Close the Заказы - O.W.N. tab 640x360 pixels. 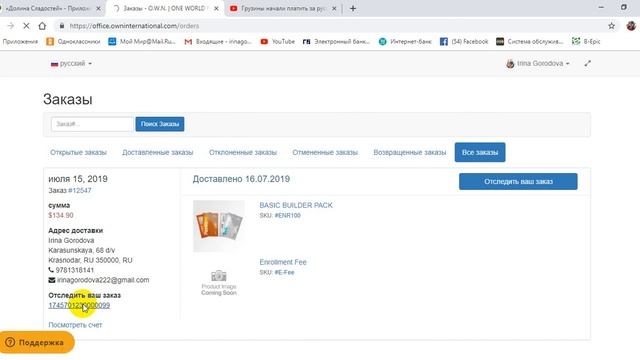click(x=216, y=8)
